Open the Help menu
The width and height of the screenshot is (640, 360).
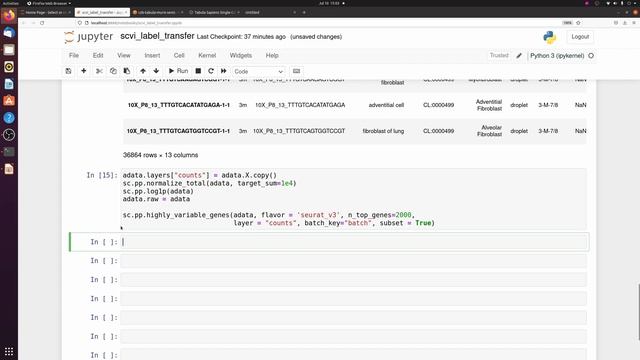click(x=272, y=56)
